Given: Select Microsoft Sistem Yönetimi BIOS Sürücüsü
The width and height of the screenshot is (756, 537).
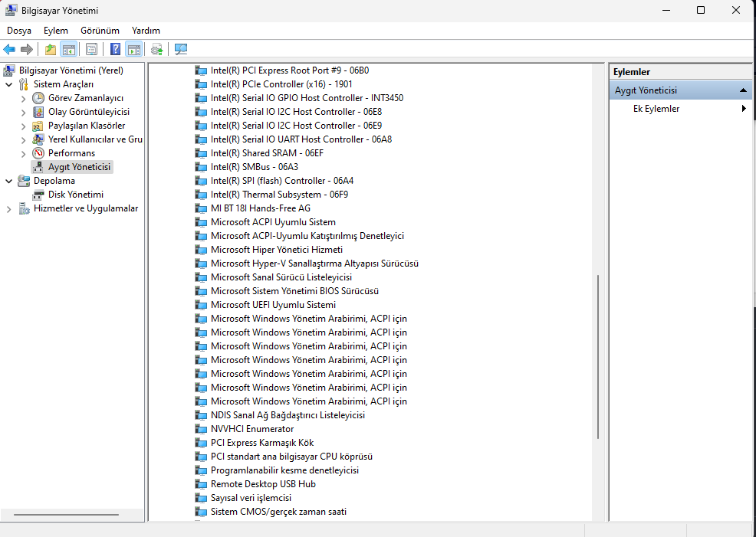Looking at the screenshot, I should pos(294,291).
